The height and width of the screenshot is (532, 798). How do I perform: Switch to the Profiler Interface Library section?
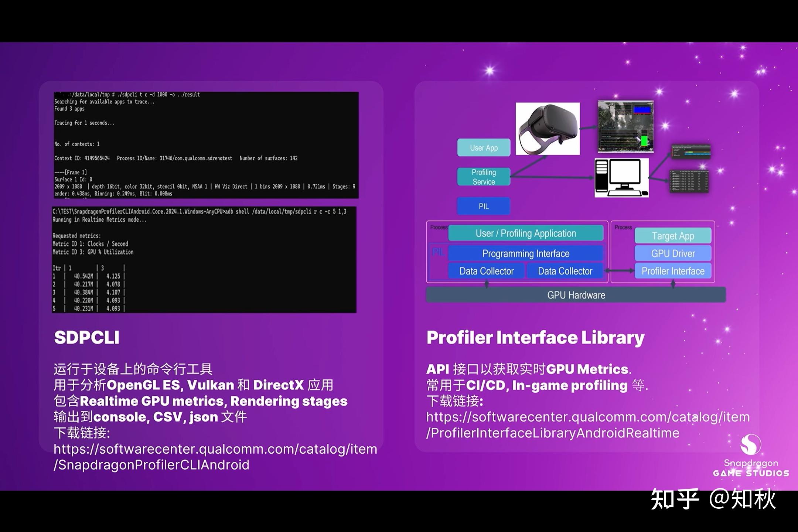click(535, 337)
